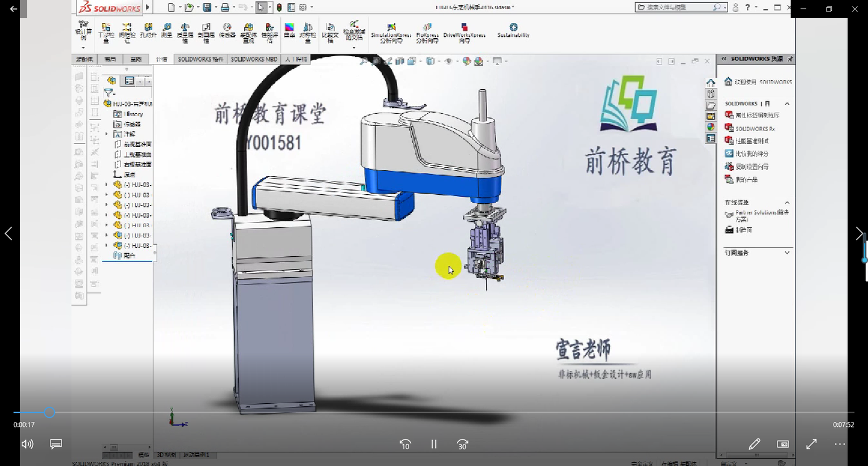Click the video player volume icon
This screenshot has height=466, width=868.
pyautogui.click(x=27, y=444)
